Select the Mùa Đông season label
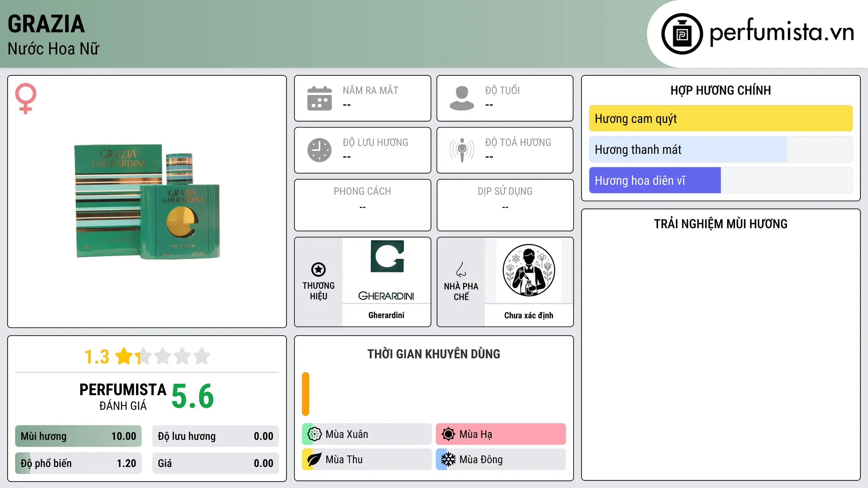The height and width of the screenshot is (488, 868). tap(481, 460)
